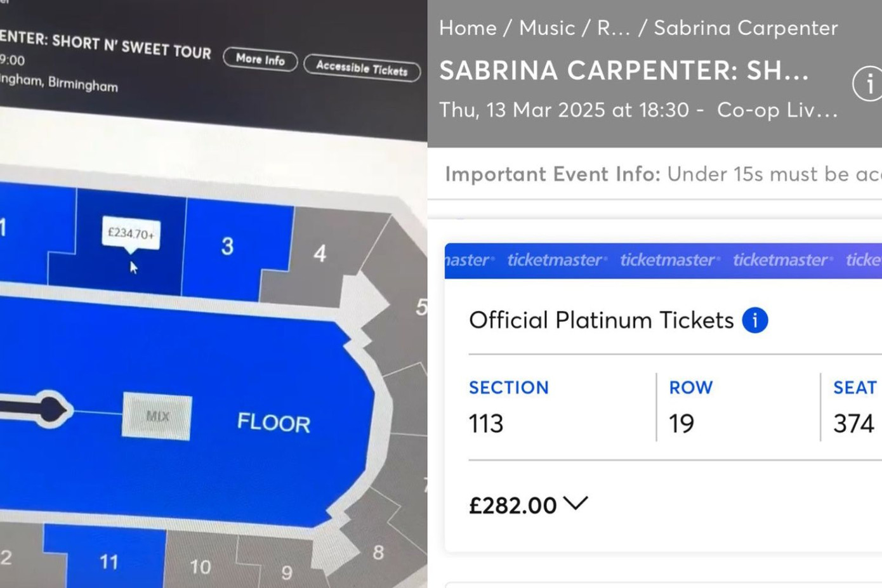Open Music breadcrumb link
Image resolution: width=882 pixels, height=588 pixels.
click(x=547, y=28)
